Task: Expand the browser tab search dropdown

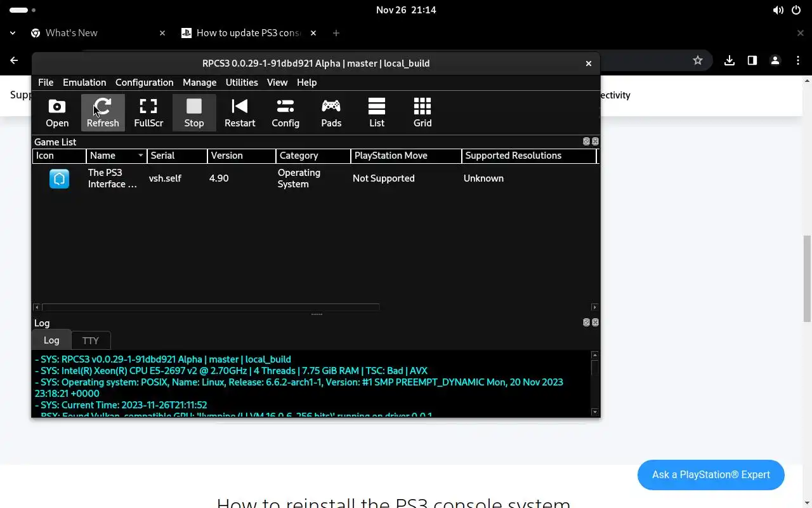Action: 13,33
